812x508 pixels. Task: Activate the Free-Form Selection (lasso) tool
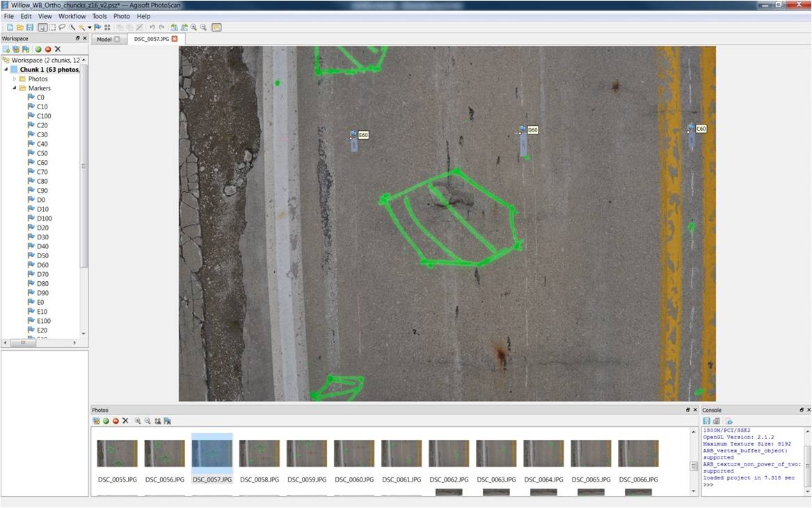[x=61, y=27]
